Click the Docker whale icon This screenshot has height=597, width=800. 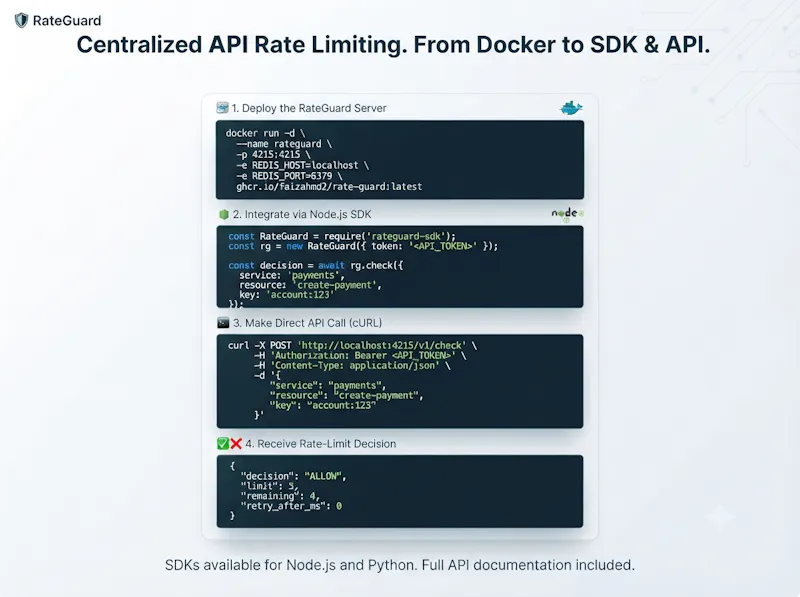(x=571, y=108)
